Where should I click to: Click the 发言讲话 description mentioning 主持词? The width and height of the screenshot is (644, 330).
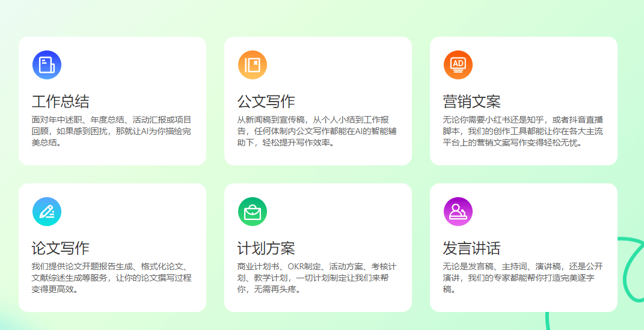(523, 278)
